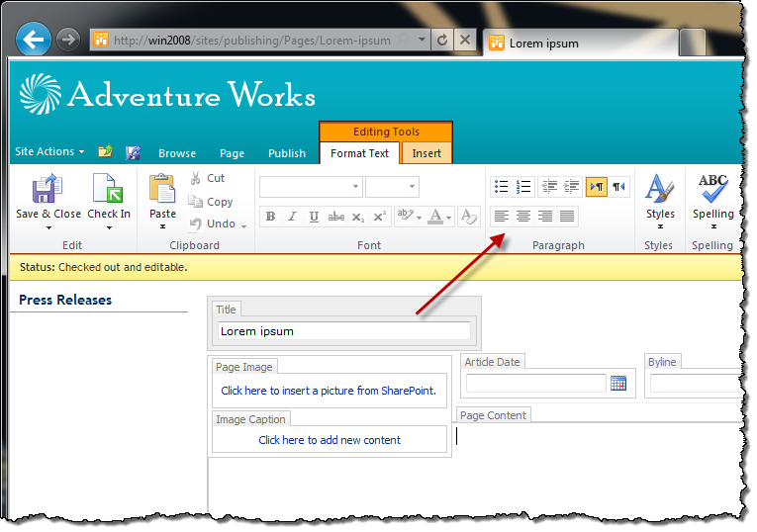Open the Publish ribbon tab
Viewport: 757px width, 532px height.
click(x=287, y=153)
